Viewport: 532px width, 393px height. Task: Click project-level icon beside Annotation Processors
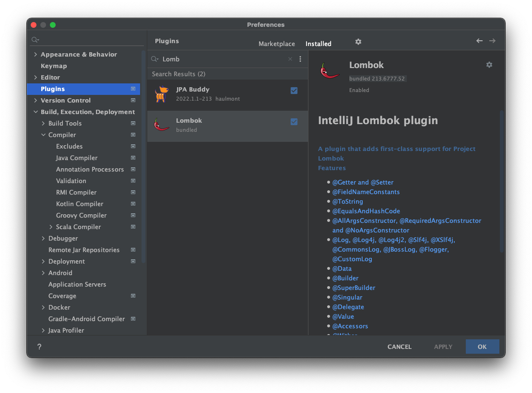tap(133, 169)
